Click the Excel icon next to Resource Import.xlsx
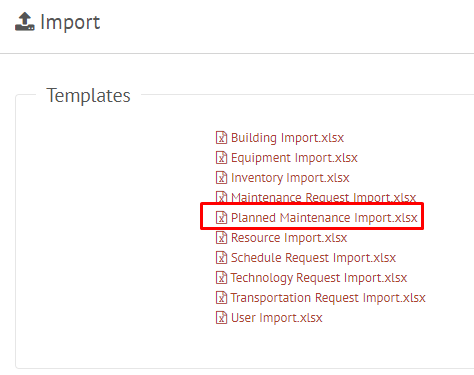474x375 pixels. [221, 237]
